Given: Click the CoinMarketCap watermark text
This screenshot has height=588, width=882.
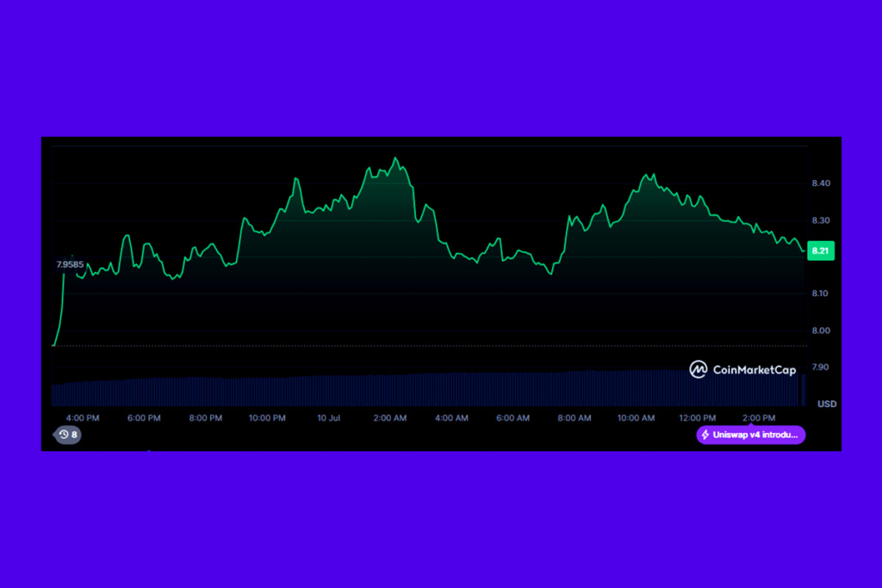Looking at the screenshot, I should [755, 370].
